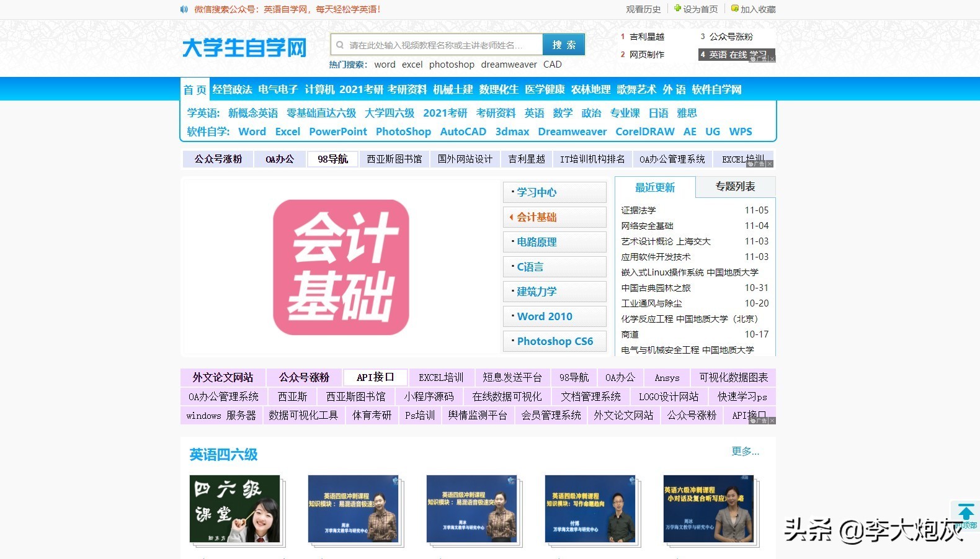Select the 学习中心 slide item
This screenshot has width=980, height=559.
(555, 192)
